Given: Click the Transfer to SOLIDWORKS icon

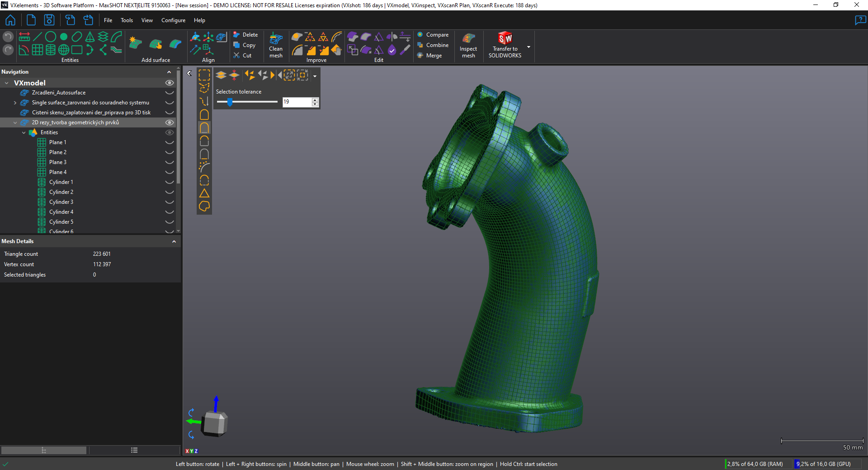Looking at the screenshot, I should pyautogui.click(x=505, y=38).
